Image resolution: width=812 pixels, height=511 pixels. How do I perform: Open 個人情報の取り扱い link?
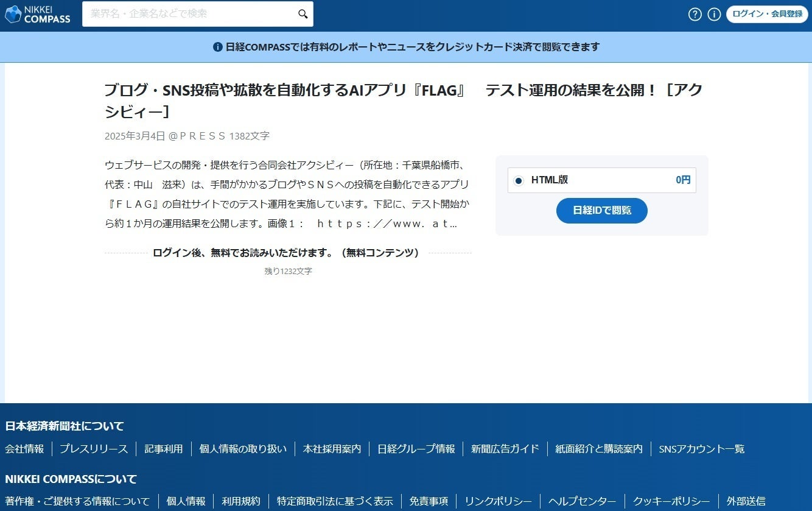pos(243,449)
